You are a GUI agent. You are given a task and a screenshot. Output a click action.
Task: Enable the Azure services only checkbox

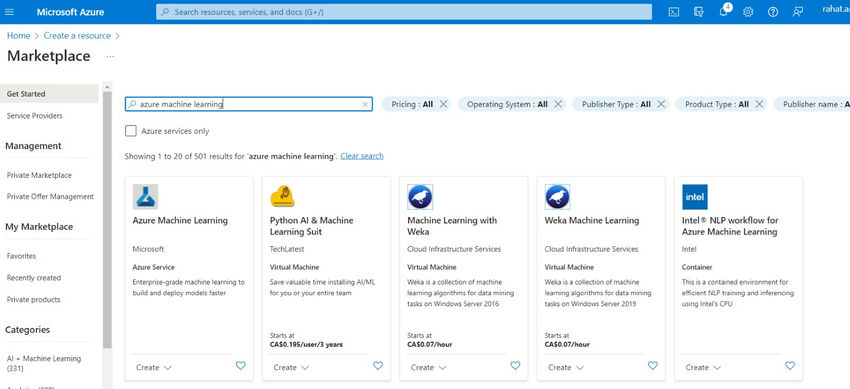coord(131,131)
